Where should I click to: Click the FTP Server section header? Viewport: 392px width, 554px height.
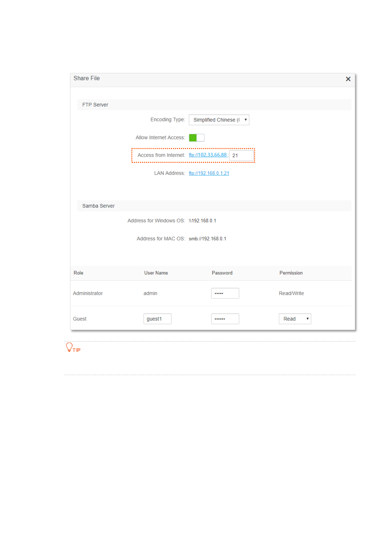point(95,105)
